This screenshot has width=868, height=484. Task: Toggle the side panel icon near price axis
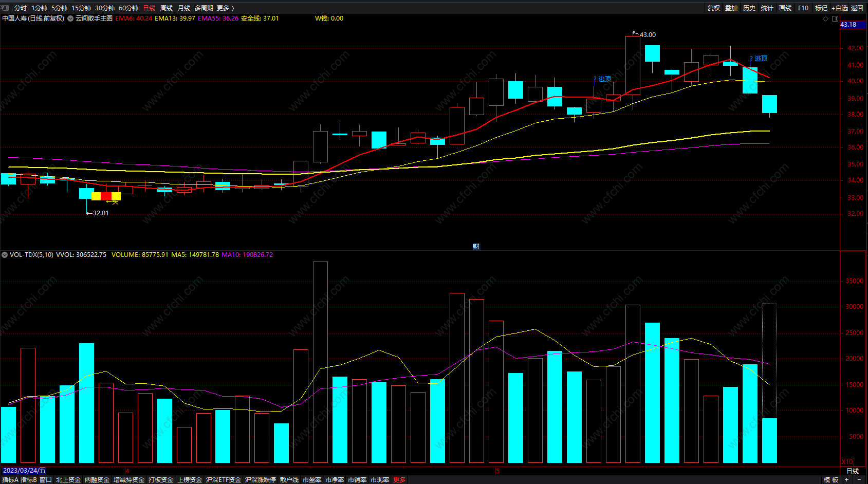(835, 18)
